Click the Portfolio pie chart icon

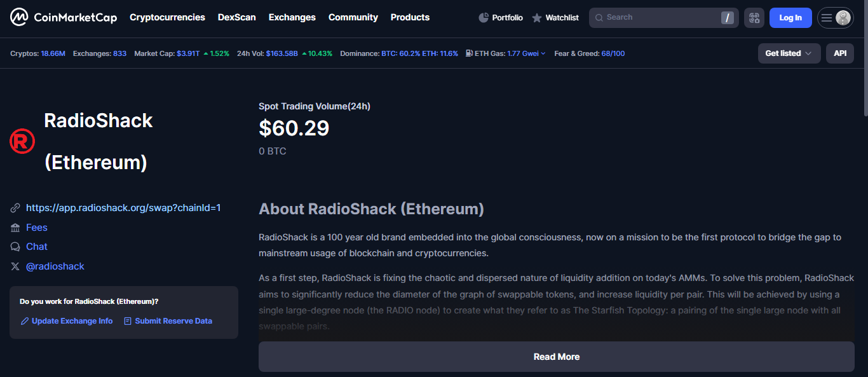pyautogui.click(x=484, y=18)
